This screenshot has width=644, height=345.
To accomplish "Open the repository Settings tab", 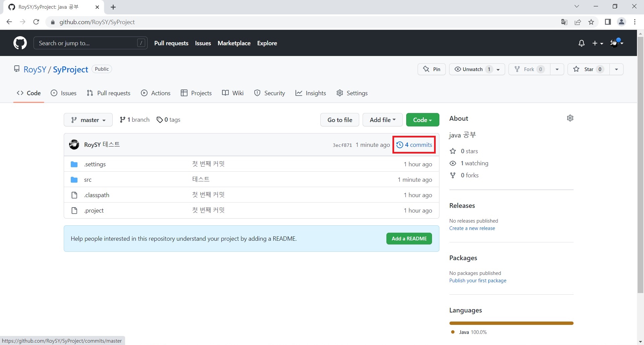I will click(352, 93).
